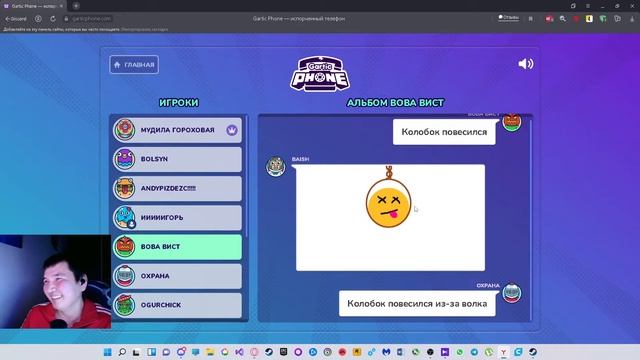Open Widgets from the taskbar
Screen dimensions: 640x360
point(151,352)
